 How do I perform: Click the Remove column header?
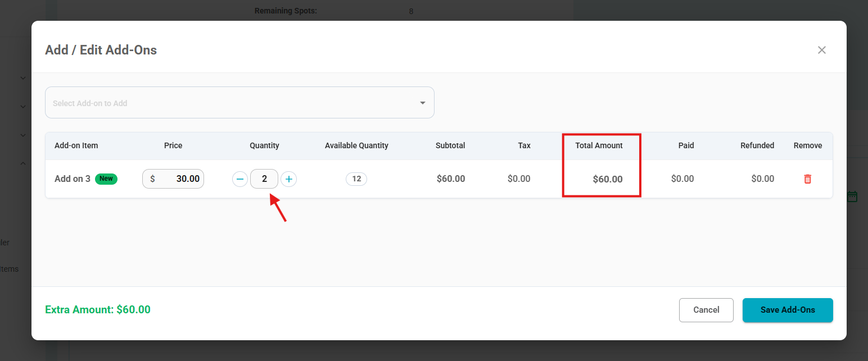(x=808, y=145)
